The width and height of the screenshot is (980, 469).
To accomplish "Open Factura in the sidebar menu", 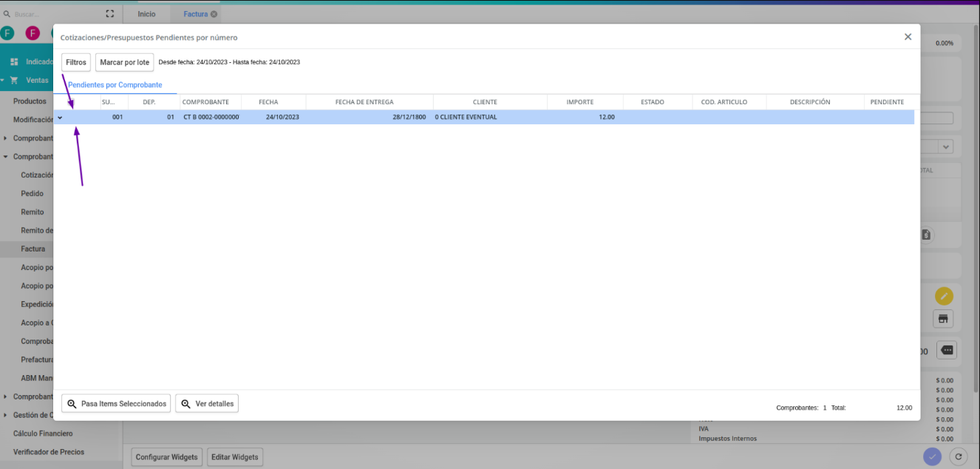I will pyautogui.click(x=33, y=249).
